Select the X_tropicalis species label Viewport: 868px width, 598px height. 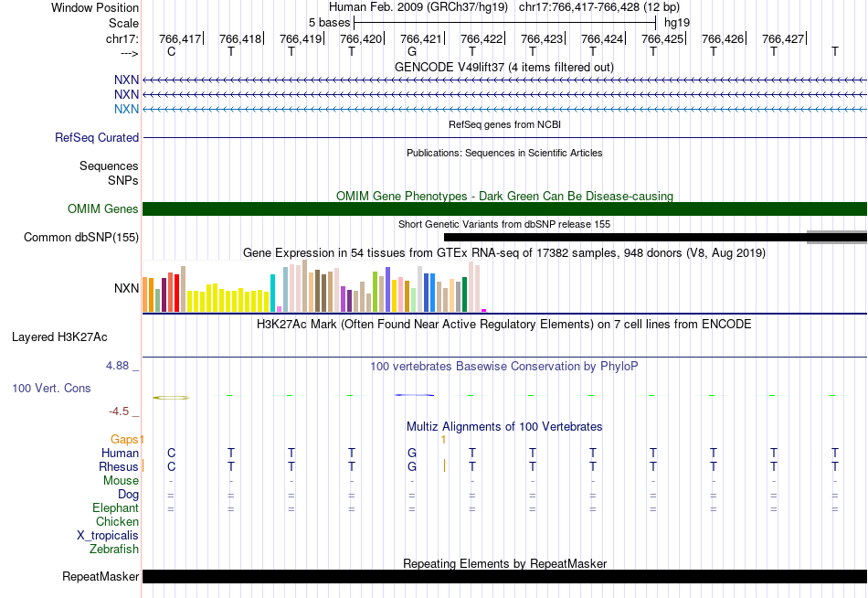[x=108, y=536]
